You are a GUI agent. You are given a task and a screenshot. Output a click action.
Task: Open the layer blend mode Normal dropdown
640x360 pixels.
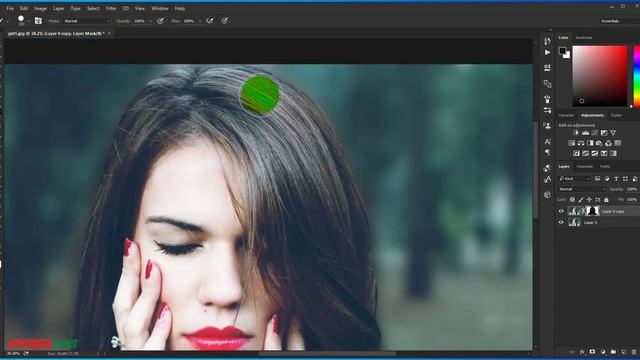(582, 189)
